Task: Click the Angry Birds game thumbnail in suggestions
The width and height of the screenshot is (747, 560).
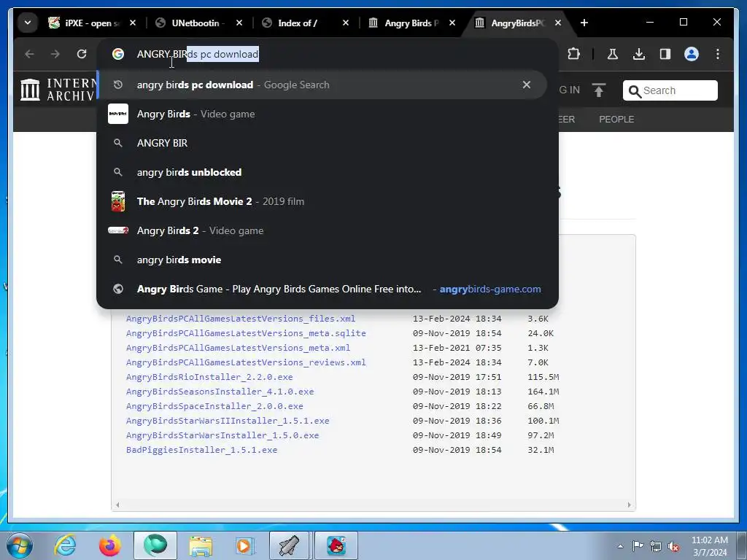Action: (x=118, y=114)
